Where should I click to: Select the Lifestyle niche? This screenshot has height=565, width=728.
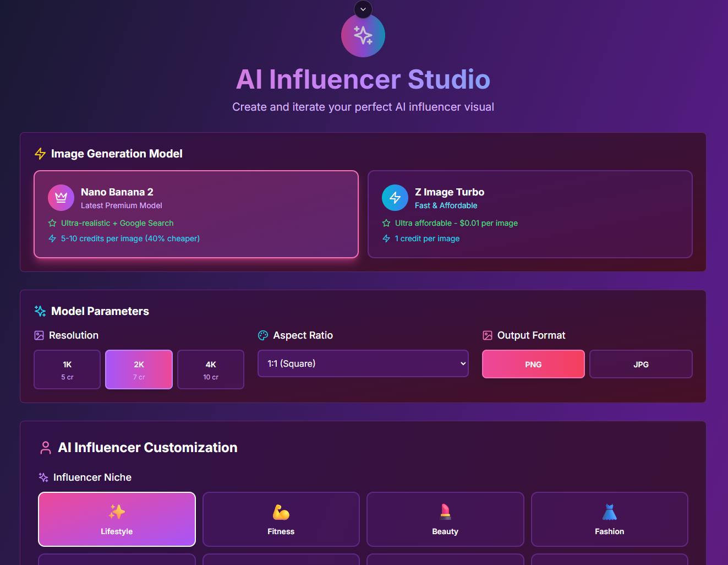(x=116, y=519)
